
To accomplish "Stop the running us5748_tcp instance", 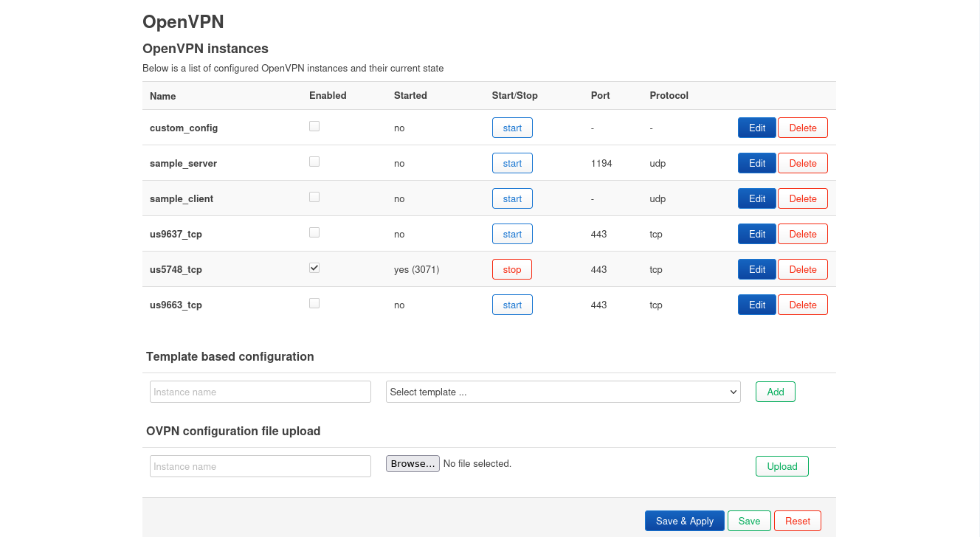I will [512, 269].
